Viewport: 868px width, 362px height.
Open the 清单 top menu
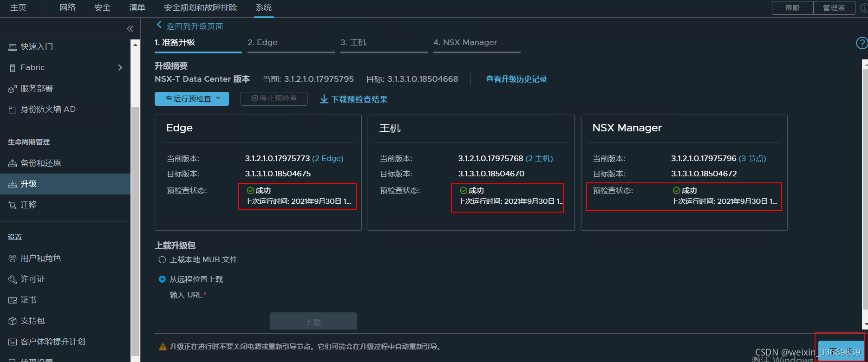(x=137, y=8)
